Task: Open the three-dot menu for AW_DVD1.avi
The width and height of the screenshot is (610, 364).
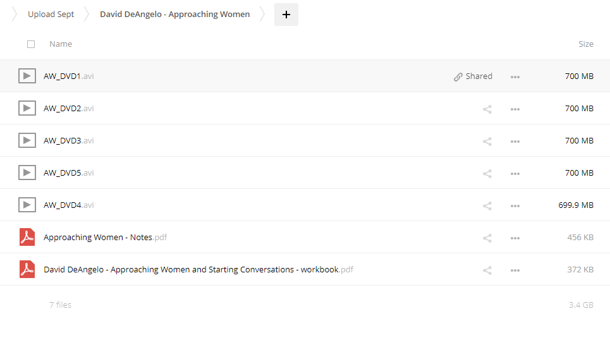Action: point(515,77)
